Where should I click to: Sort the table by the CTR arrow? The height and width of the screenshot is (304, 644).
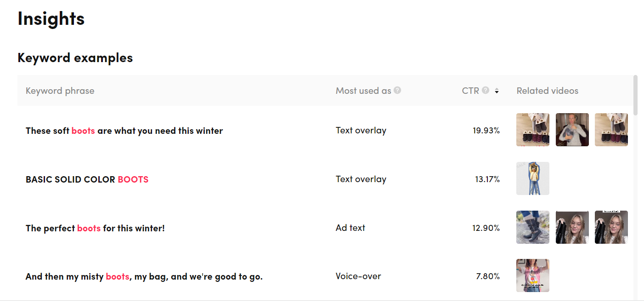[497, 91]
